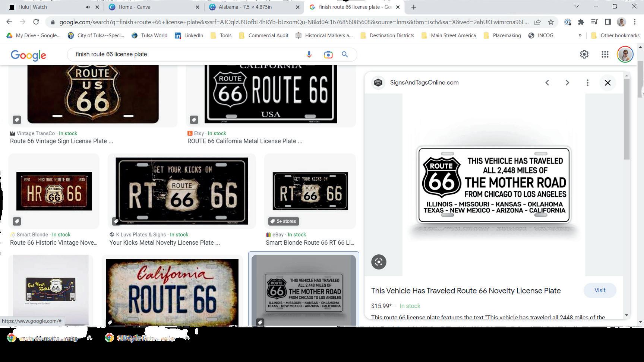Close the Home - Canva tab

click(198, 7)
